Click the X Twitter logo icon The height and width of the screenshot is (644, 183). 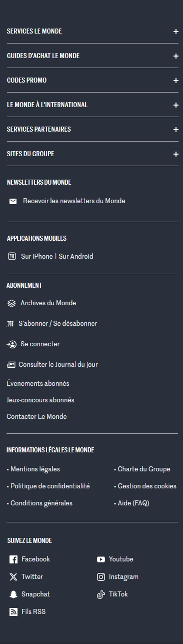pyautogui.click(x=13, y=577)
